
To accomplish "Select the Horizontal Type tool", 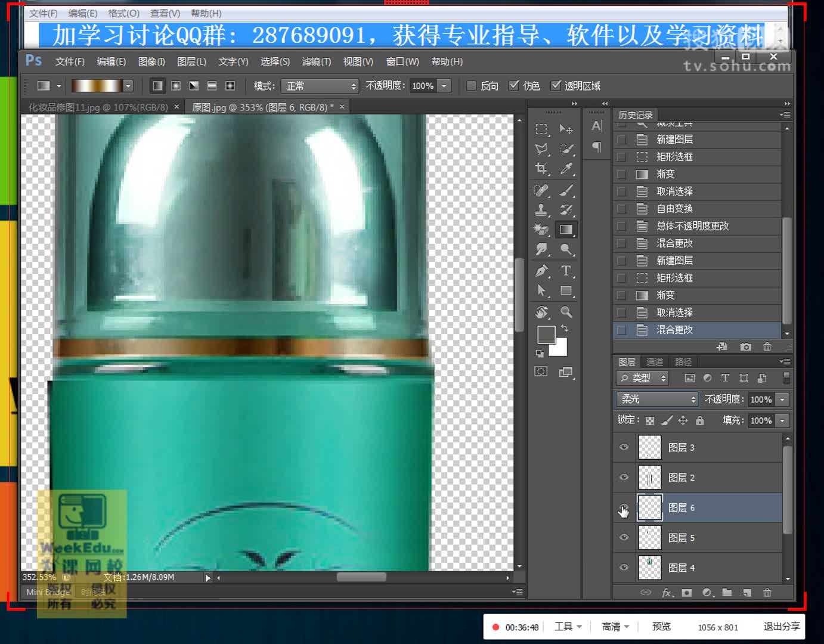I will 566,271.
